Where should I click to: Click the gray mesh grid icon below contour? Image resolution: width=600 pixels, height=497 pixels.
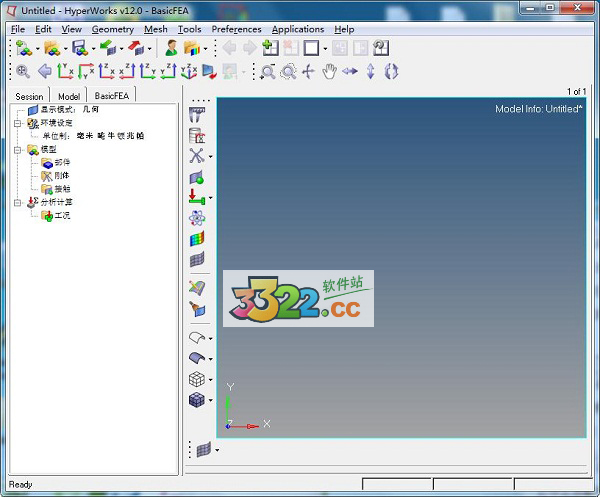point(197,259)
